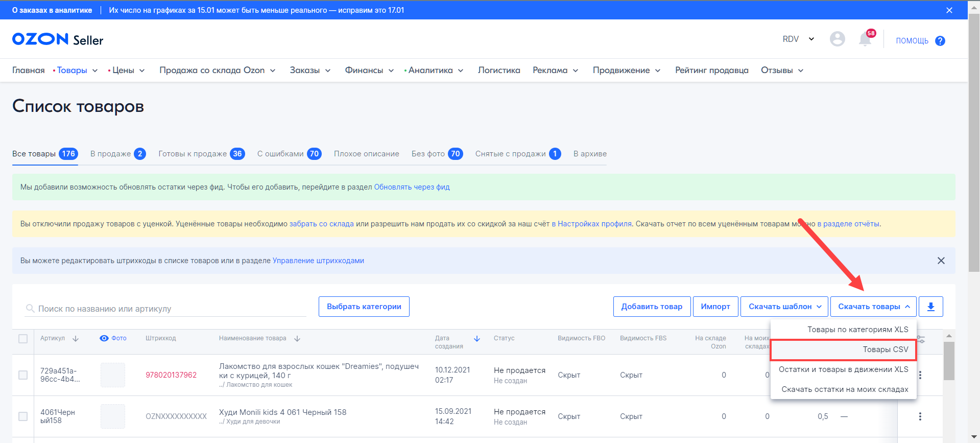
Task: Toggle photo visibility eye icon
Action: pos(104,338)
